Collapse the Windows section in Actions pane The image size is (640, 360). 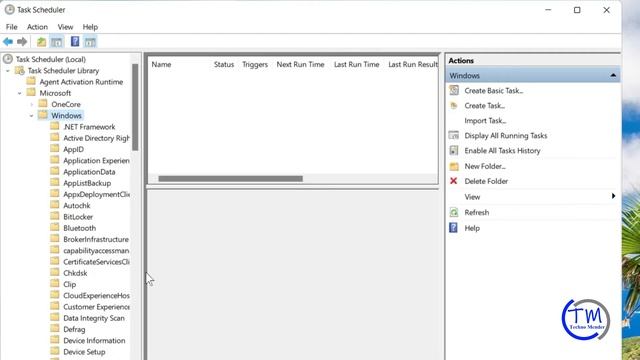[613, 76]
